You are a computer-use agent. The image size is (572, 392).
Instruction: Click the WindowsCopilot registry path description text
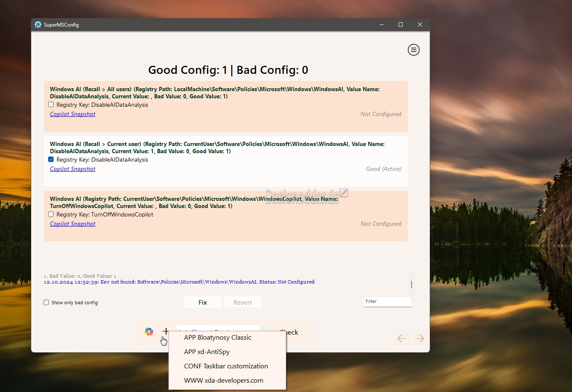point(194,203)
